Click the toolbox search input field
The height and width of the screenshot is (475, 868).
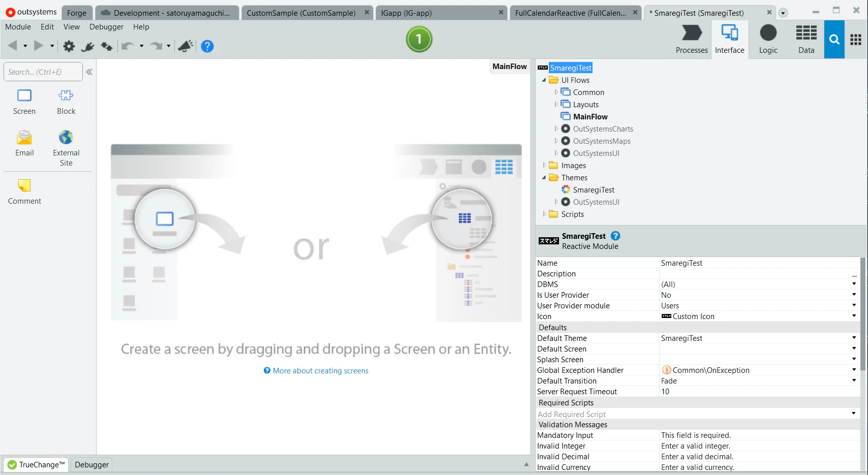click(x=43, y=72)
